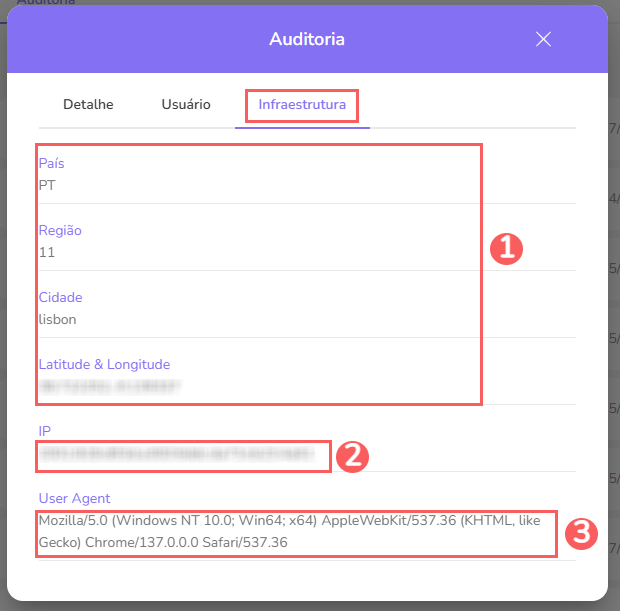This screenshot has width=620, height=611.
Task: Click the Região field label
Action: point(60,231)
